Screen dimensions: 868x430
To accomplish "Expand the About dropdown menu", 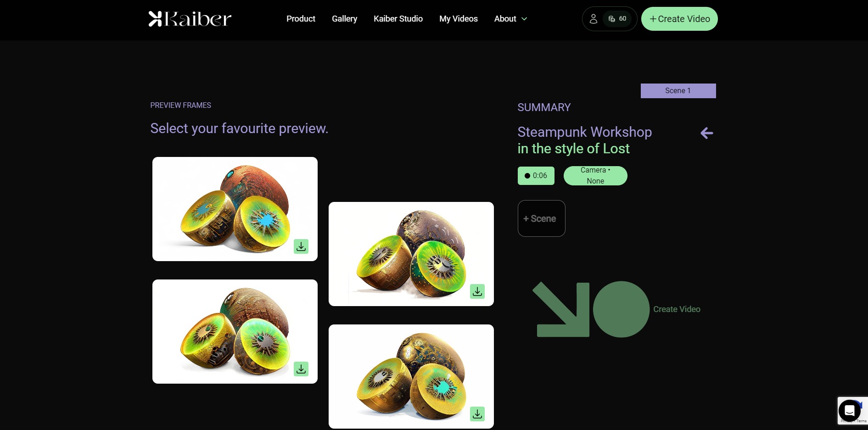I will tap(510, 19).
